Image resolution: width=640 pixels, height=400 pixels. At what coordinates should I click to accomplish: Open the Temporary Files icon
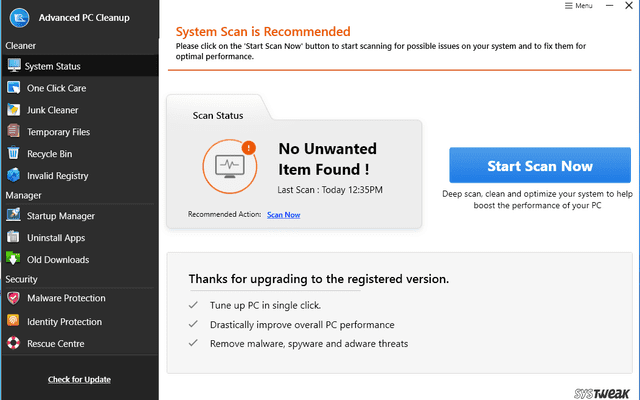pos(14,132)
